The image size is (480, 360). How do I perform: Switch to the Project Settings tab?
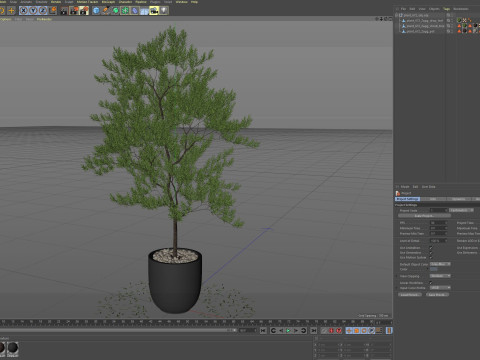tap(407, 199)
